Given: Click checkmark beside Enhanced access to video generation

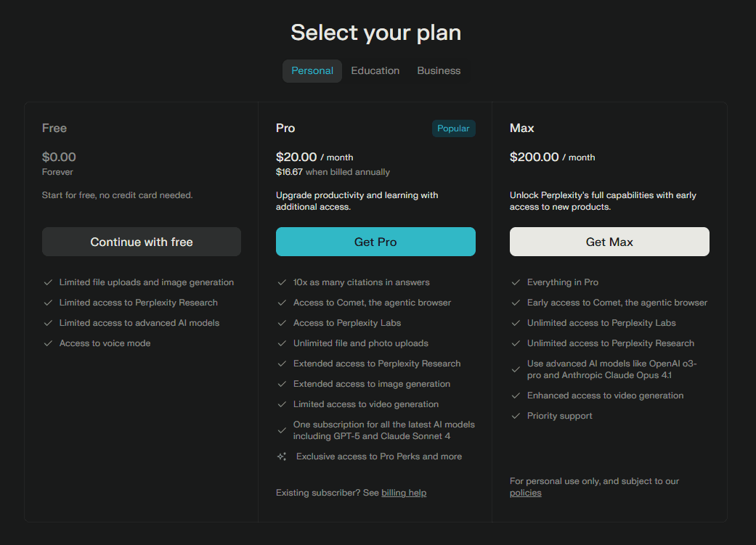Looking at the screenshot, I should pyautogui.click(x=516, y=396).
